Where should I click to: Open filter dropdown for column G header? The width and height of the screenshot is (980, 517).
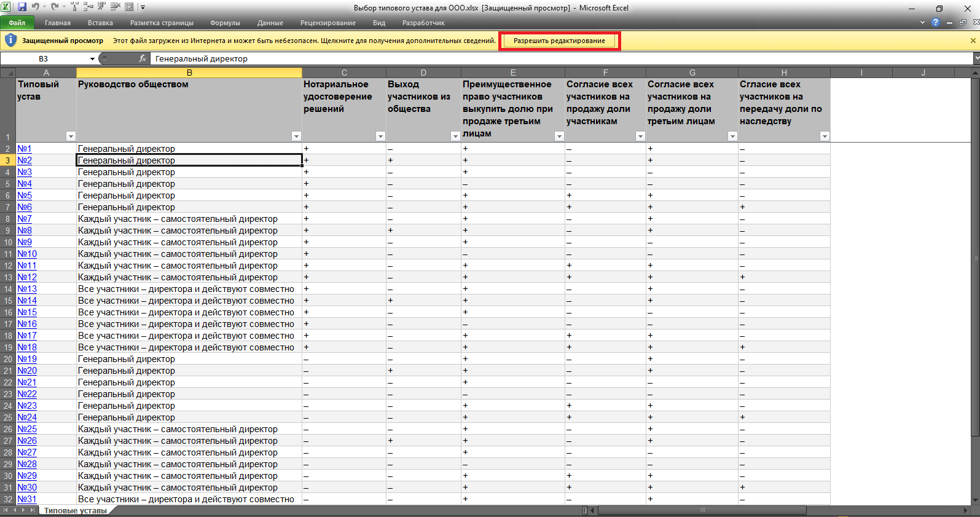point(732,136)
